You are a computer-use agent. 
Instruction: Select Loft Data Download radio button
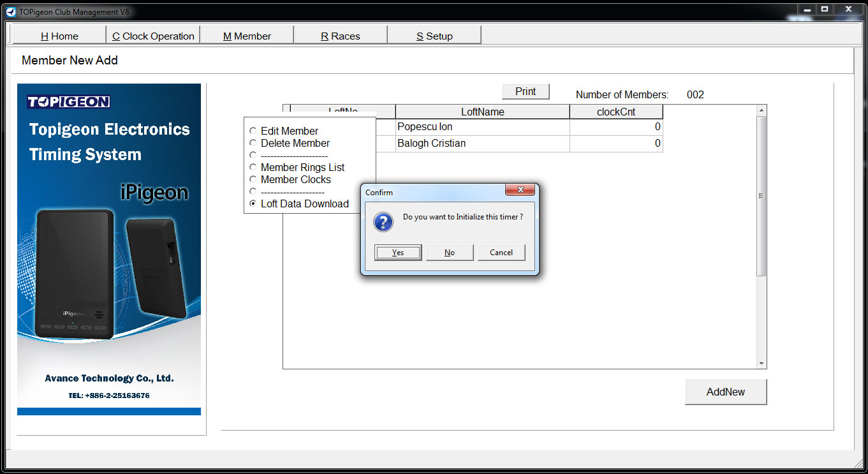coord(253,204)
